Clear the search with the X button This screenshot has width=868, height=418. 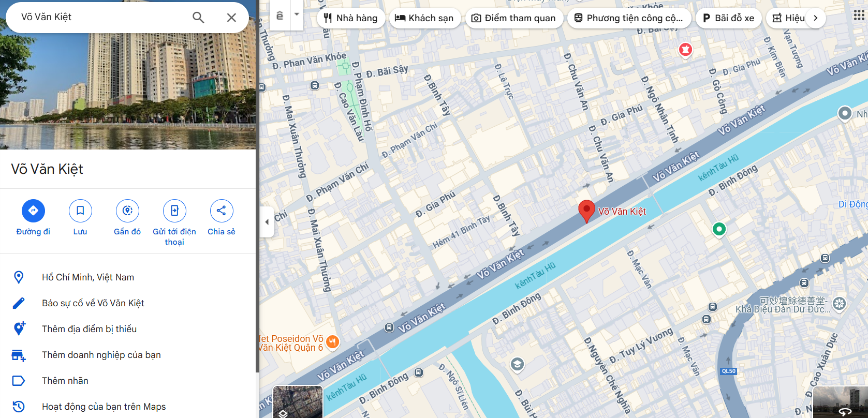point(231,18)
